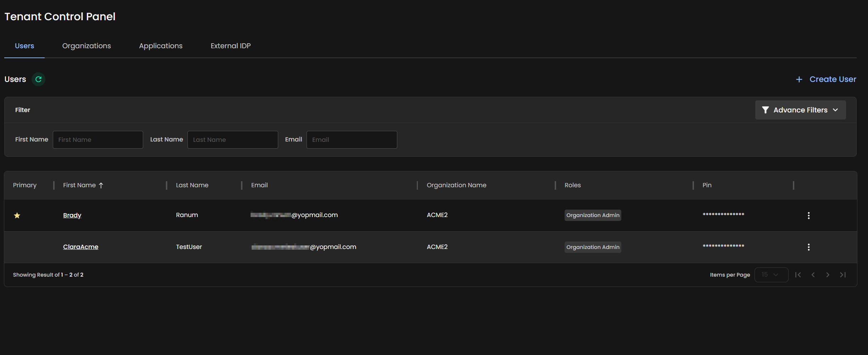Viewport: 868px width, 355px height.
Task: Switch to the Organizations tab
Action: [86, 46]
